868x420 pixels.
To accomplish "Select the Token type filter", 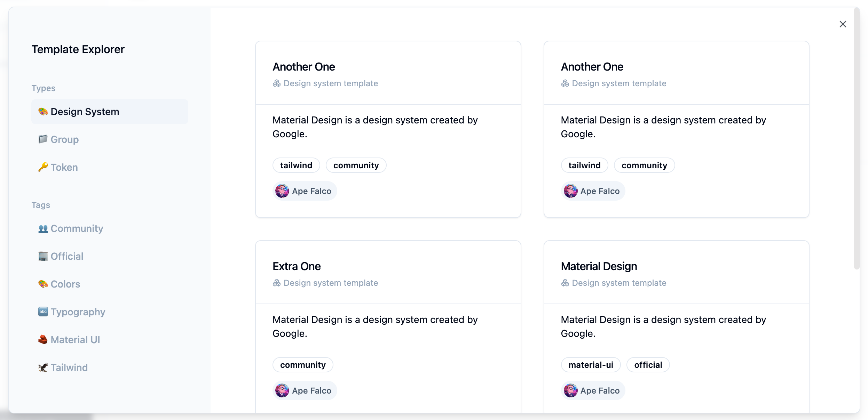I will [64, 167].
